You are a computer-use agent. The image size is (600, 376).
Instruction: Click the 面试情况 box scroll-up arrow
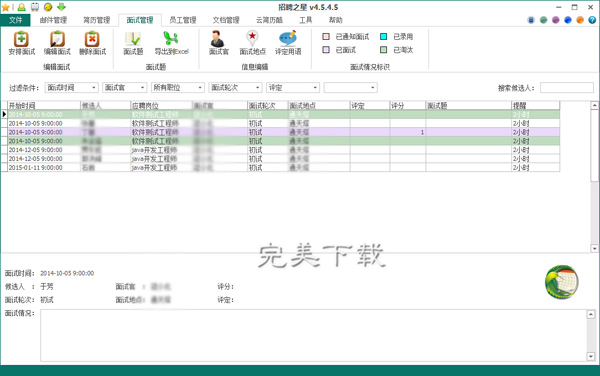tap(591, 314)
